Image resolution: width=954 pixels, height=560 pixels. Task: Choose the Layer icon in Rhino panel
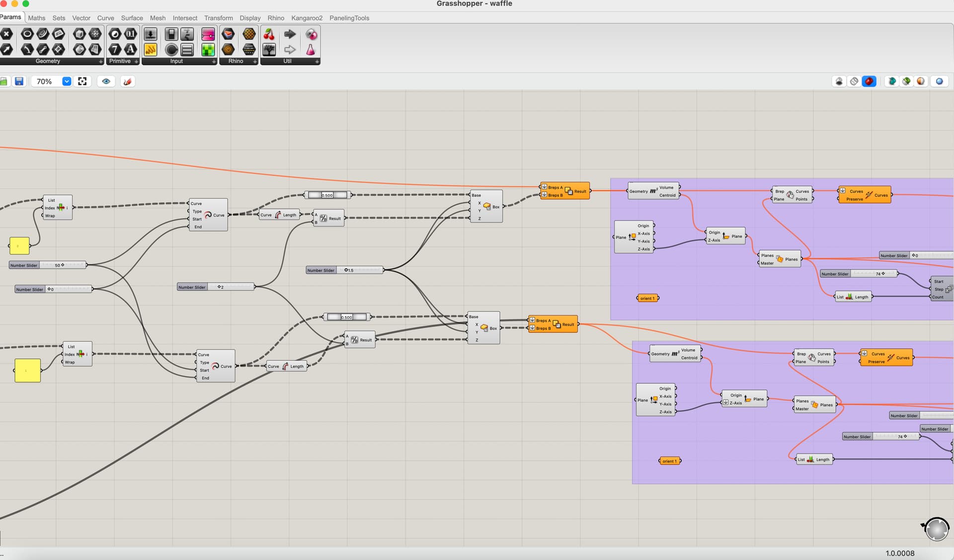(228, 34)
